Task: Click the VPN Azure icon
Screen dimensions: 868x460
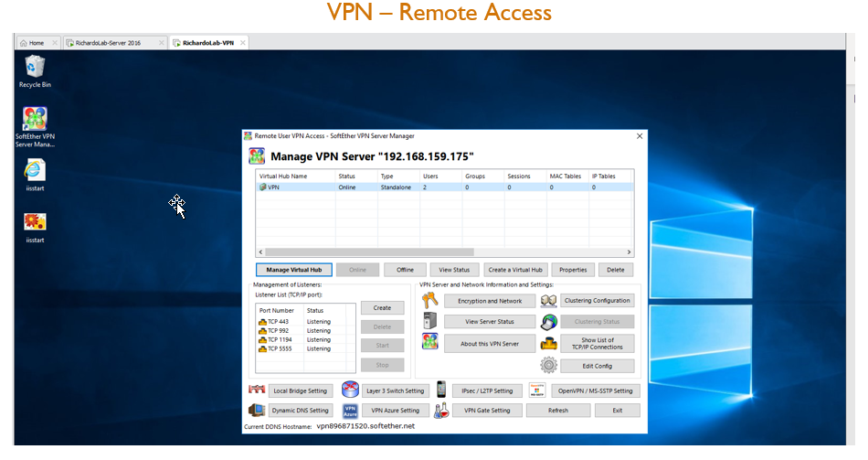Action: [x=350, y=411]
